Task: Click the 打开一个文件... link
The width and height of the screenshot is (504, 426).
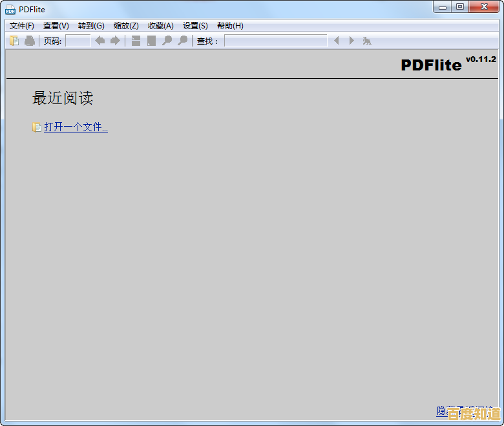Action: [x=76, y=127]
